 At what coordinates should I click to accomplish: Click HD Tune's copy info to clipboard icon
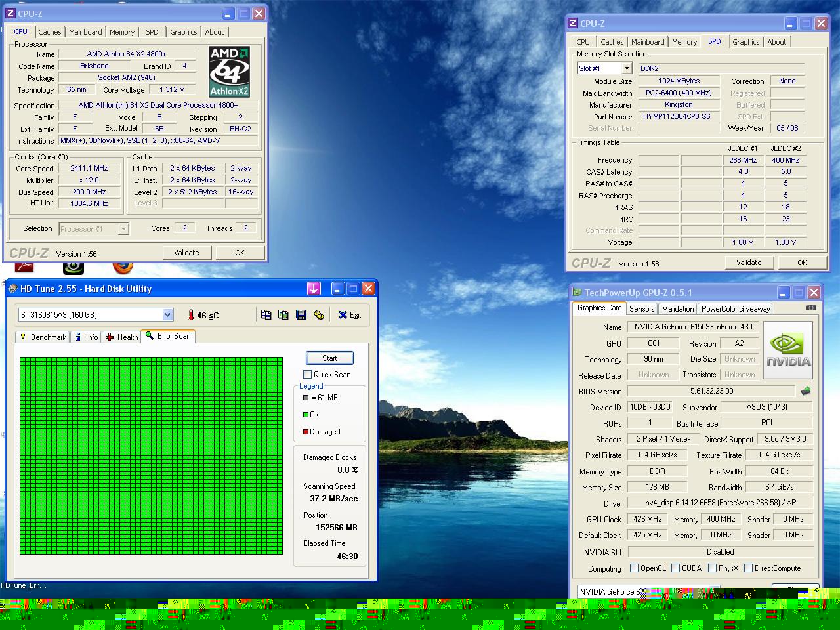click(x=266, y=315)
